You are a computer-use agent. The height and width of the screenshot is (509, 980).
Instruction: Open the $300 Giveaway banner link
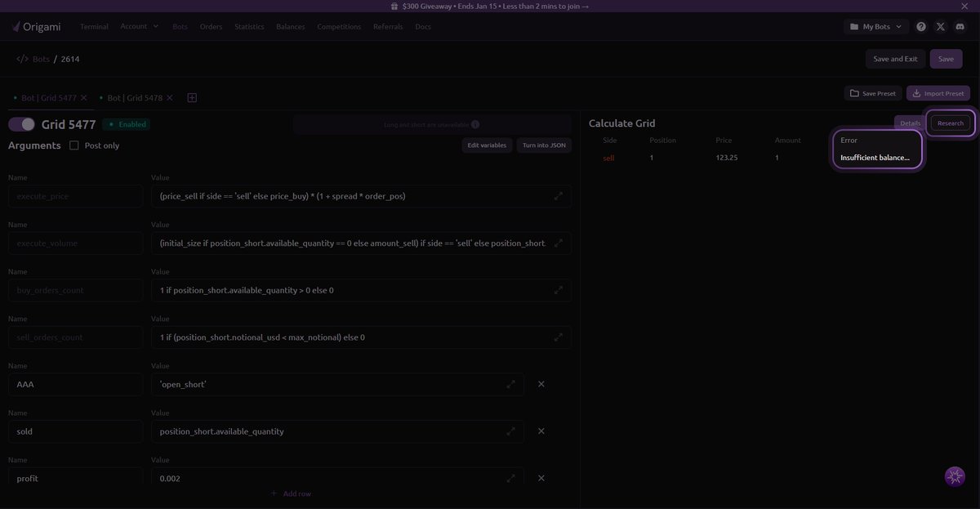(490, 6)
